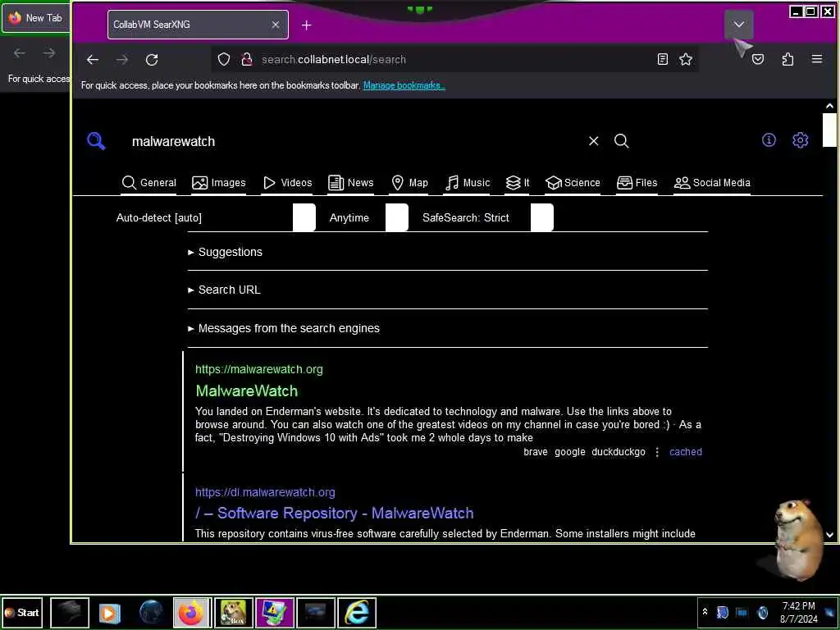Open the cached link for MalwareWatch

[x=685, y=452]
